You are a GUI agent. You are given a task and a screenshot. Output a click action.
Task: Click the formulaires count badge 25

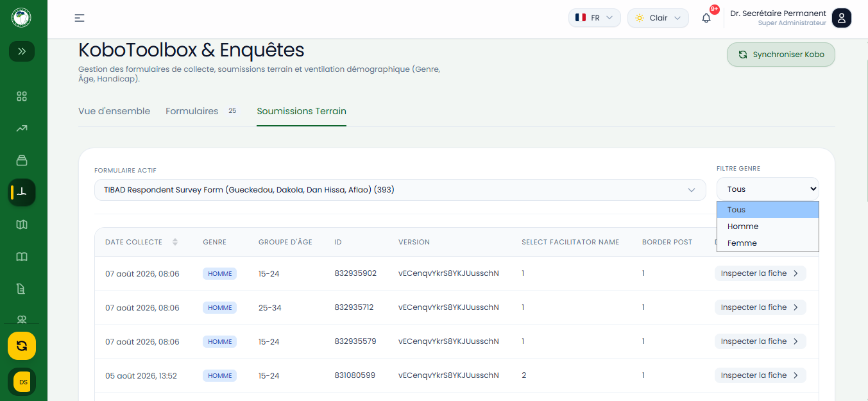pyautogui.click(x=232, y=111)
